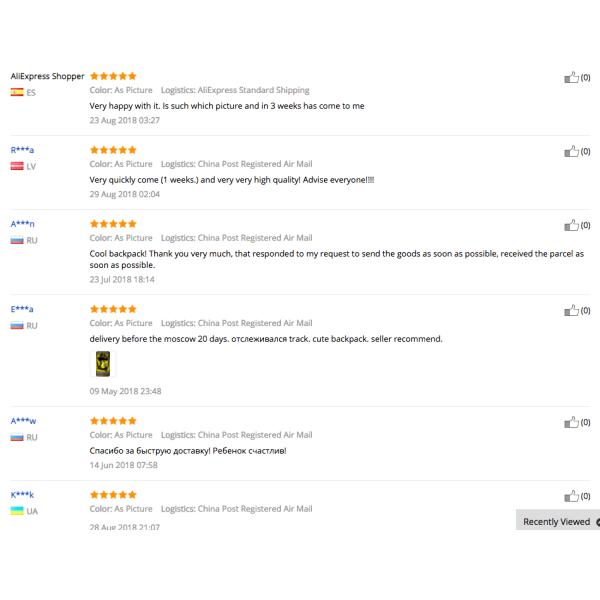Click thumbs-up on R***a's review

(x=572, y=152)
